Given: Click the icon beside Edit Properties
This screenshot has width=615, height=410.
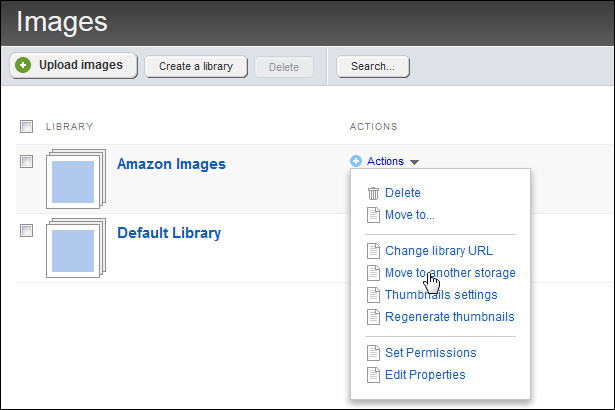Looking at the screenshot, I should click(373, 375).
